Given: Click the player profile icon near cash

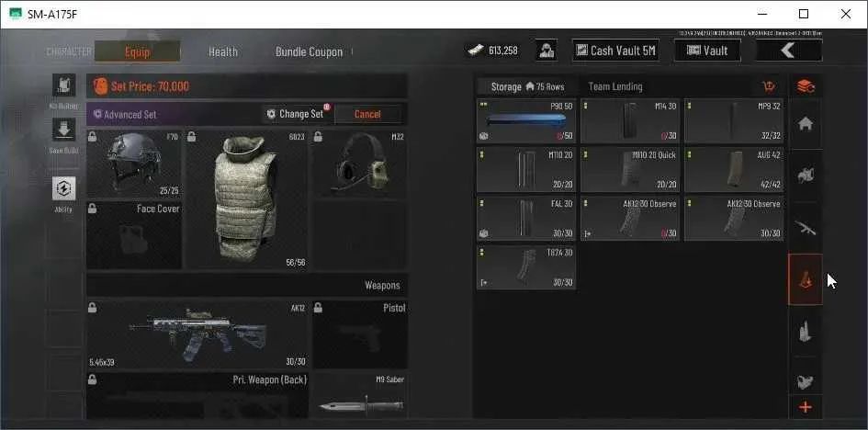Looking at the screenshot, I should (547, 51).
